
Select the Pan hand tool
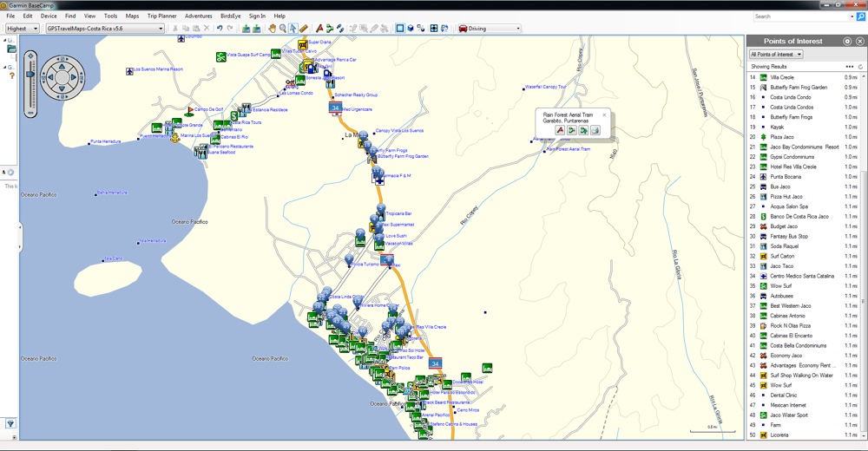tap(272, 29)
